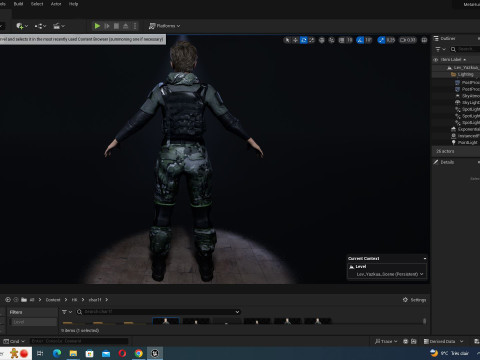480x360 pixels.
Task: Choose the active Rotate tool
Action: pos(303,40)
